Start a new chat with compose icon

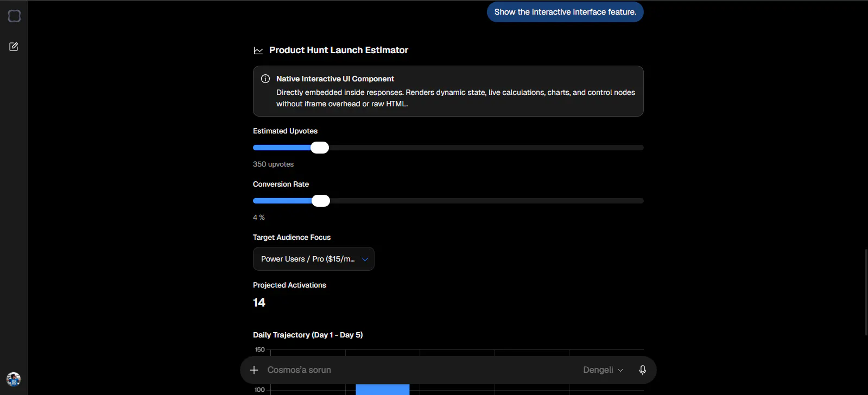(14, 47)
